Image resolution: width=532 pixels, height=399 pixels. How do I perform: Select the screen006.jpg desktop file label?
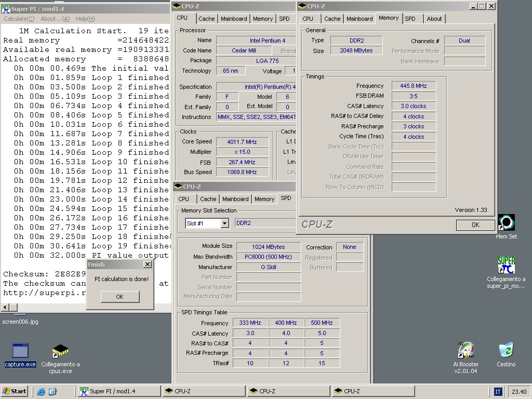[20, 322]
